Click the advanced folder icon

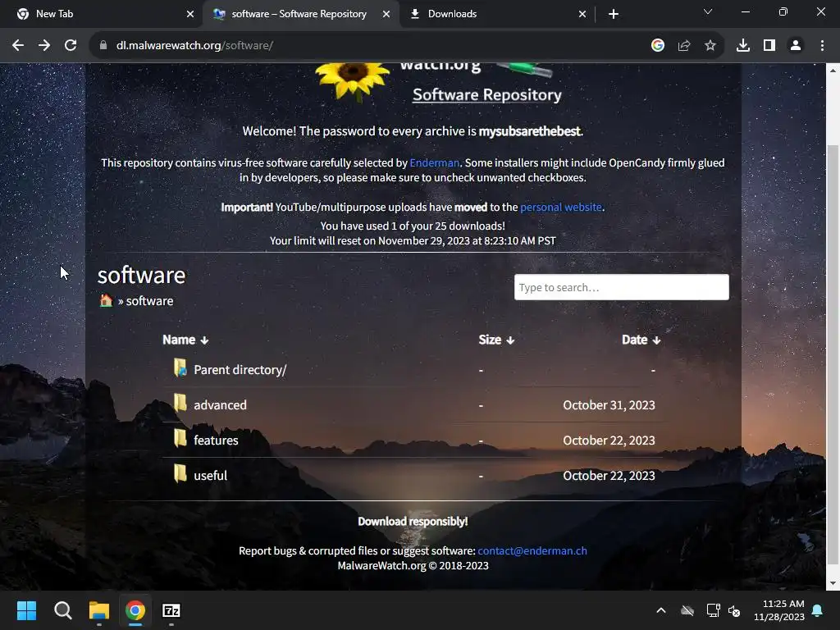point(180,403)
